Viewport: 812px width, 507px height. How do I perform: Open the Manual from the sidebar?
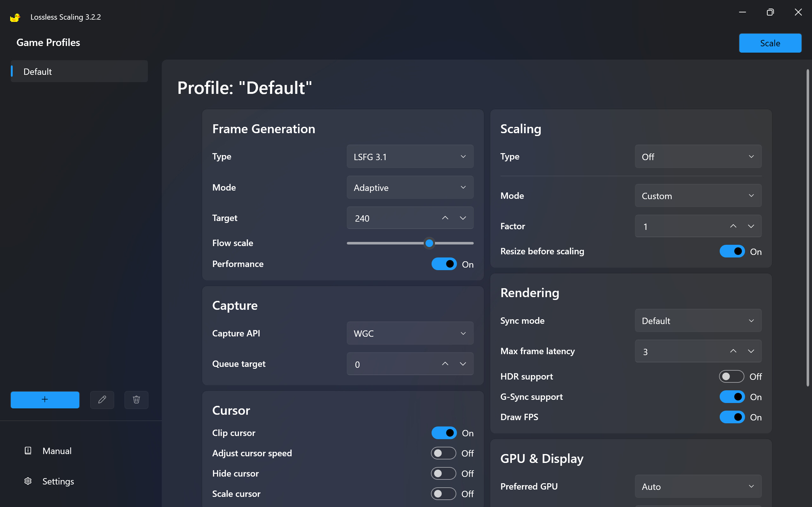pos(56,451)
